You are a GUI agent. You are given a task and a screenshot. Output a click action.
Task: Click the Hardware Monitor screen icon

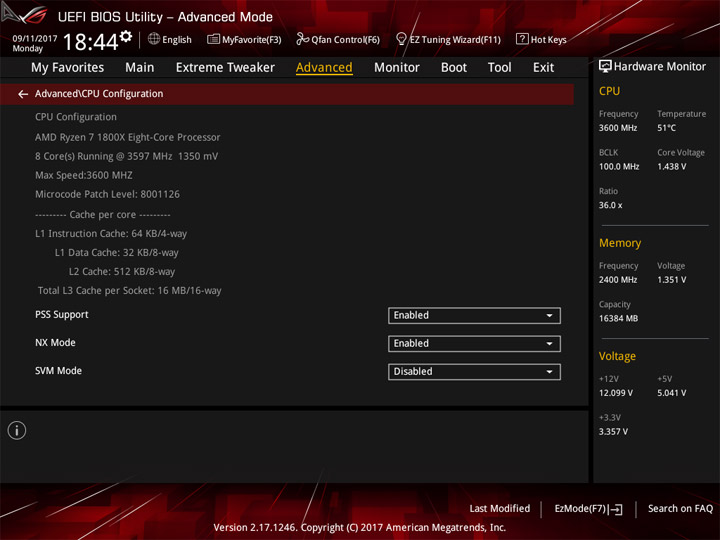pos(605,67)
